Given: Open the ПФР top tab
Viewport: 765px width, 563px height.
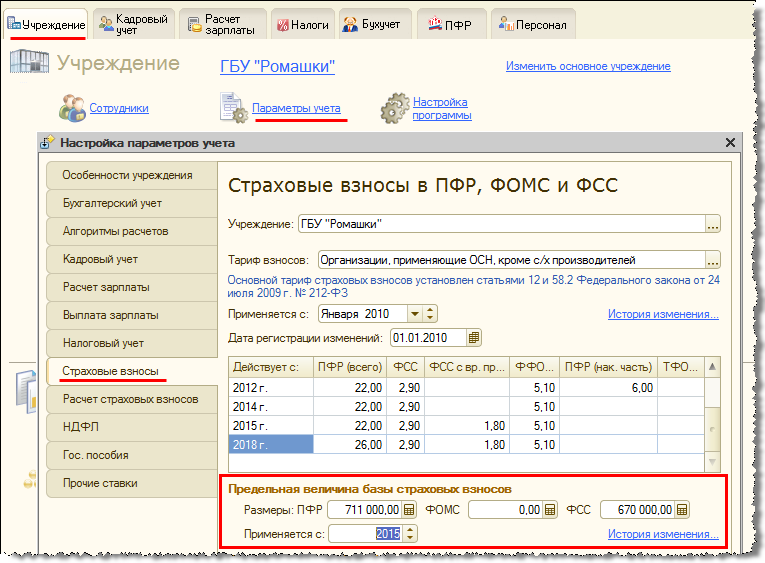Looking at the screenshot, I should tap(451, 24).
